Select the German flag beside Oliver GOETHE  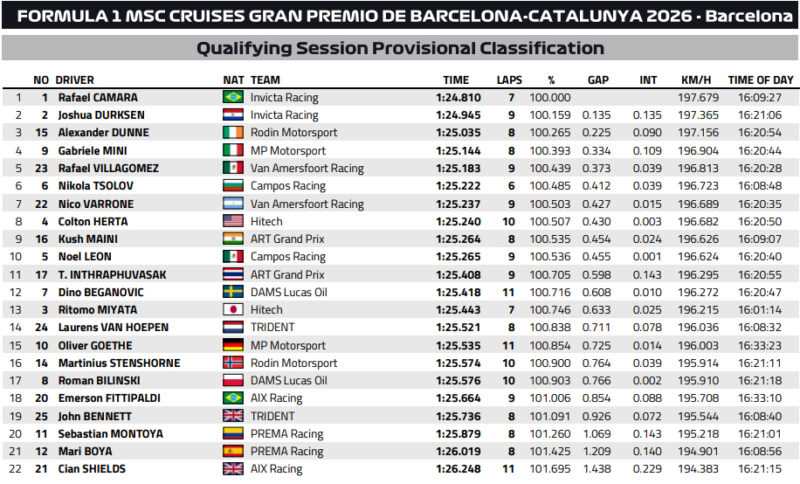[233, 345]
